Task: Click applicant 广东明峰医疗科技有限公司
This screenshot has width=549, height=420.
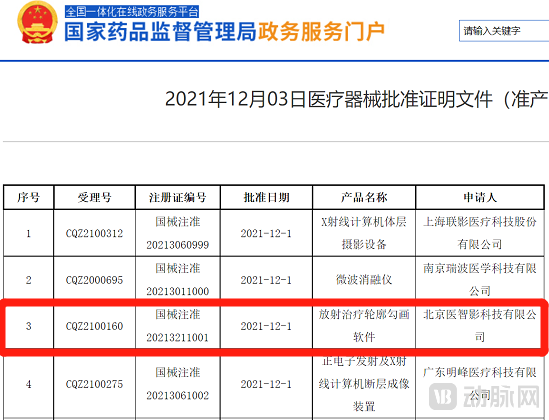Action: [480, 384]
